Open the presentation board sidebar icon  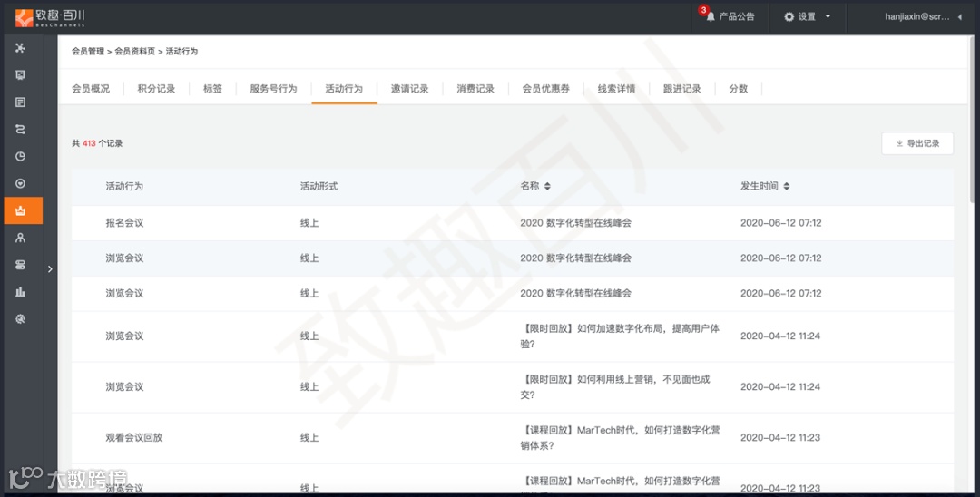coord(20,75)
